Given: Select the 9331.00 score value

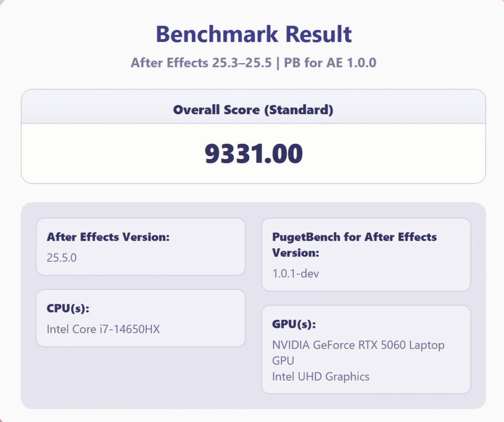Looking at the screenshot, I should (253, 154).
